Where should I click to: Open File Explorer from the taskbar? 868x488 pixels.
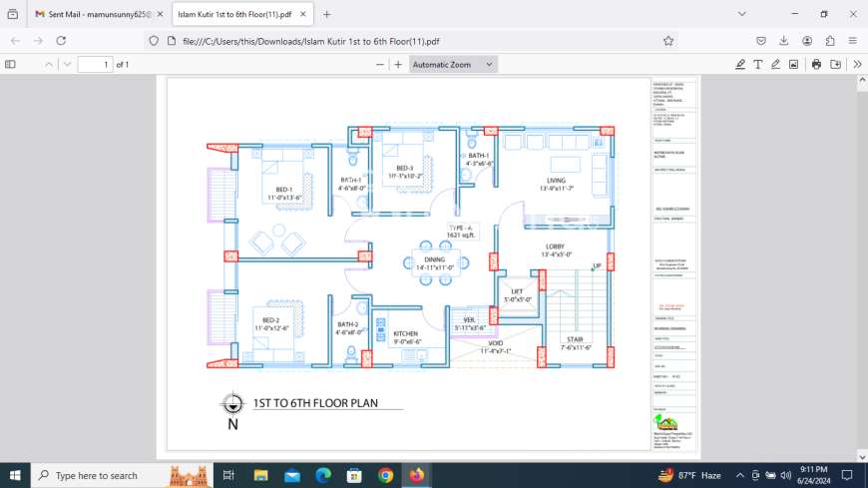pyautogui.click(x=260, y=475)
